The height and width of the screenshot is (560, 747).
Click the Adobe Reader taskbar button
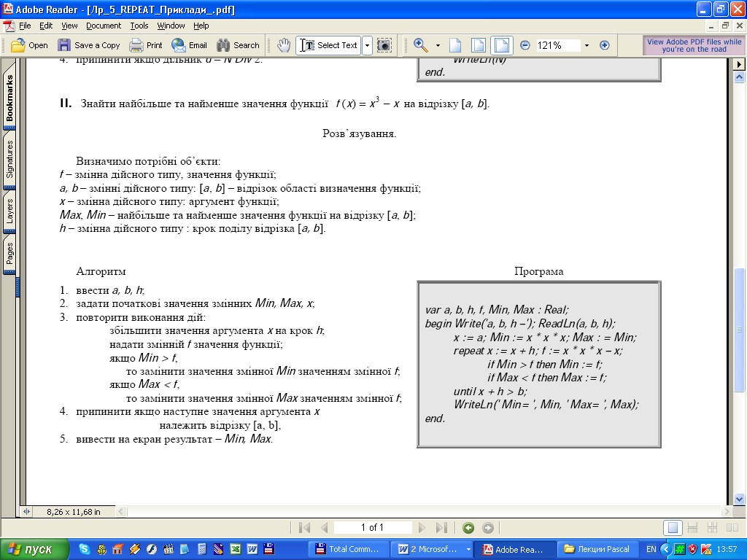coord(514,549)
